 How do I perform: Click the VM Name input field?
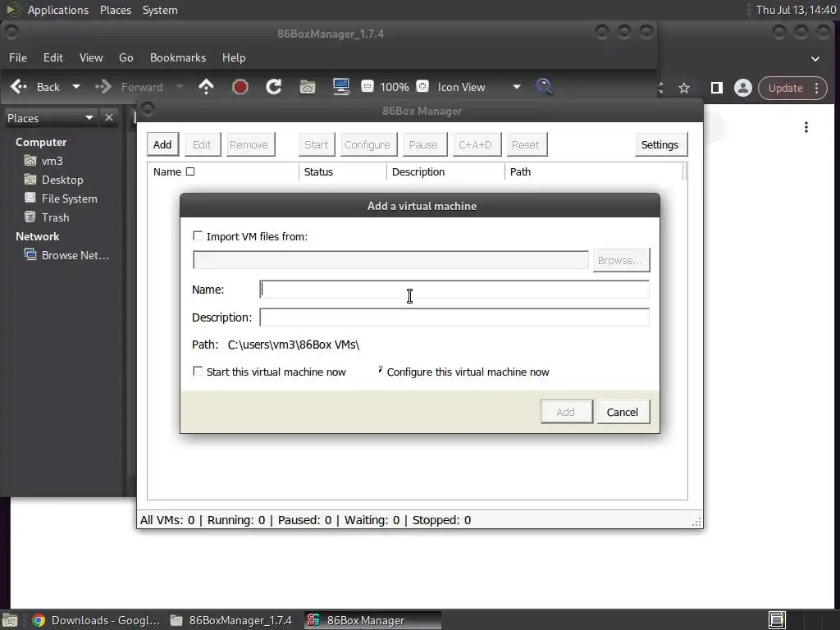click(454, 290)
